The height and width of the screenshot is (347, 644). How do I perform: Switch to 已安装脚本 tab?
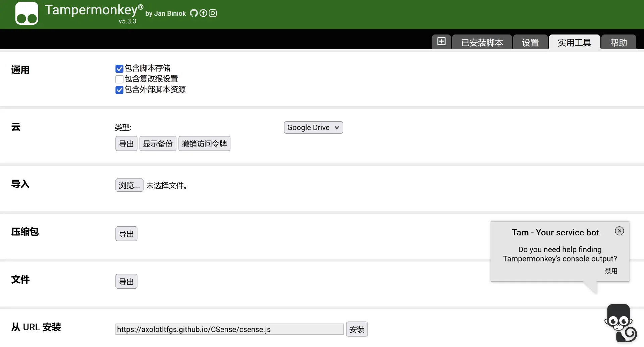(482, 42)
